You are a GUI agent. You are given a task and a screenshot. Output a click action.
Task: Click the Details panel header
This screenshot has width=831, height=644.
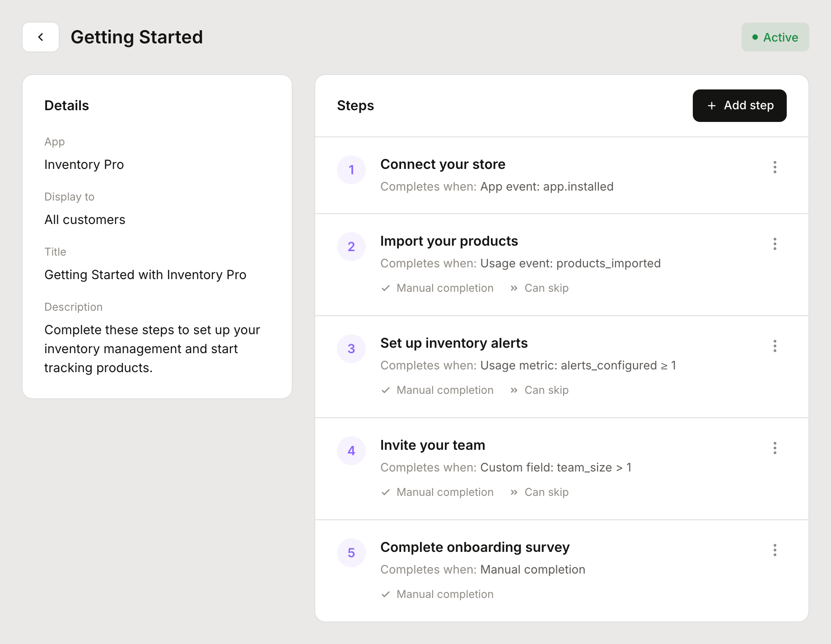66,105
